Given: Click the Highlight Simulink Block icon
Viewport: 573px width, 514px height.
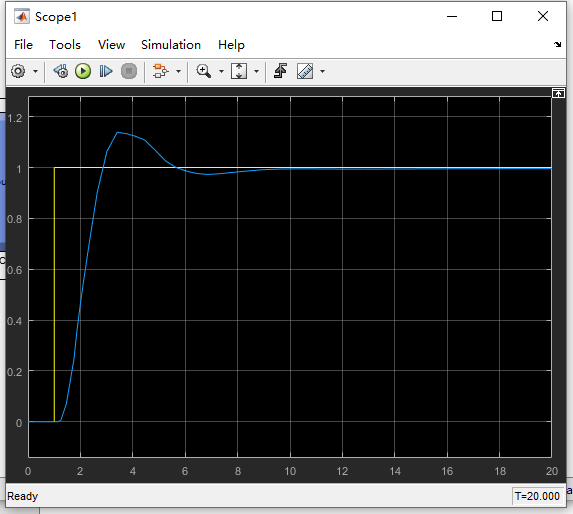Looking at the screenshot, I should 160,71.
